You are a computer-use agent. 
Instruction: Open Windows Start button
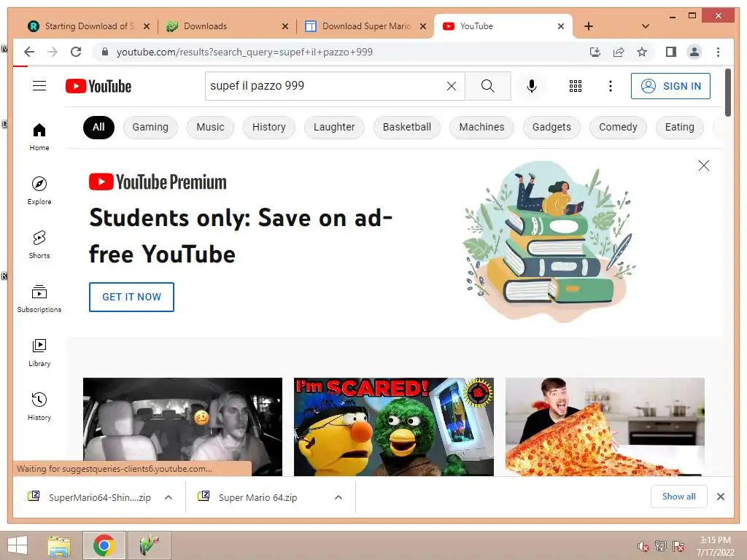pyautogui.click(x=18, y=545)
